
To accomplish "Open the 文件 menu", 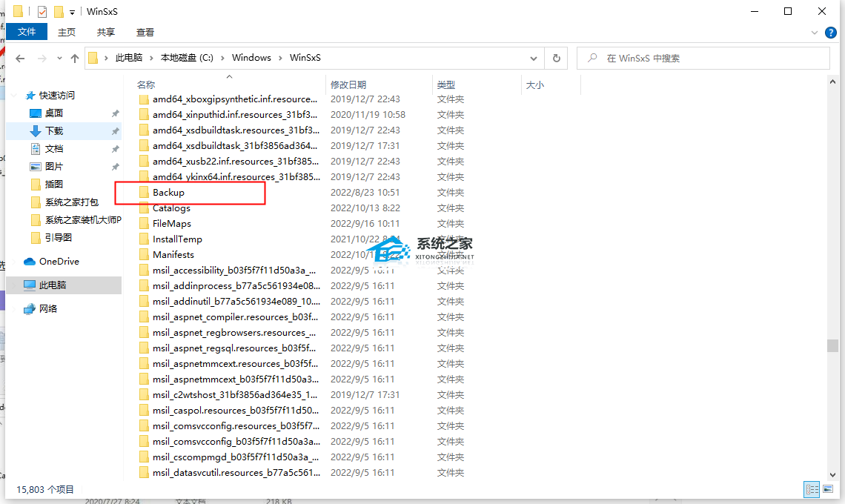I will 27,32.
